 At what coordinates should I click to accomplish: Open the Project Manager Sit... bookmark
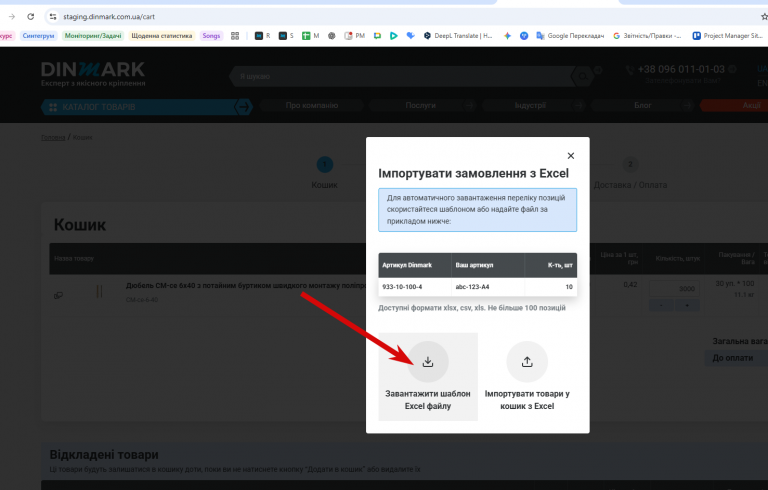pyautogui.click(x=727, y=36)
